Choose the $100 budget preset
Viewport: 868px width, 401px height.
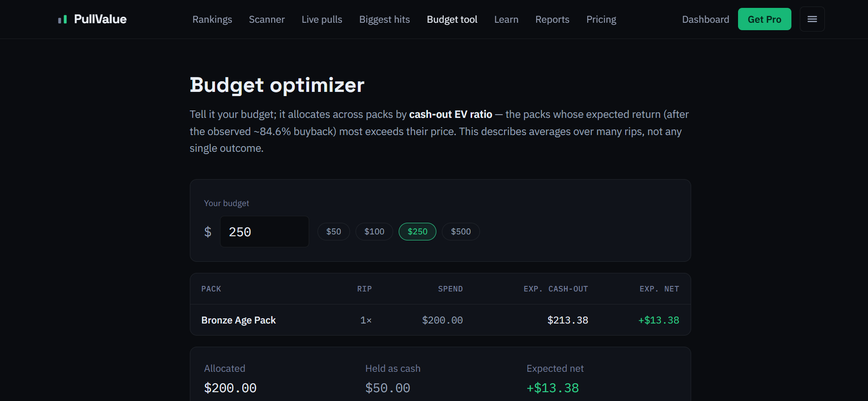[x=374, y=232]
